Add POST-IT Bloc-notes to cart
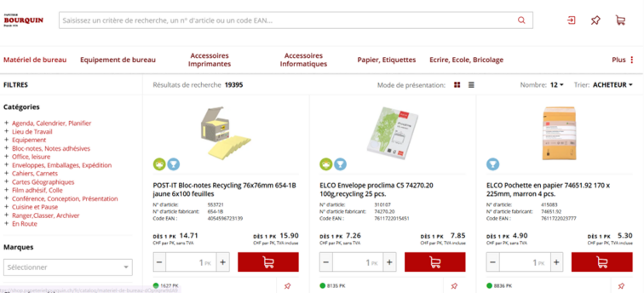This screenshot has height=293, width=644. tap(268, 262)
